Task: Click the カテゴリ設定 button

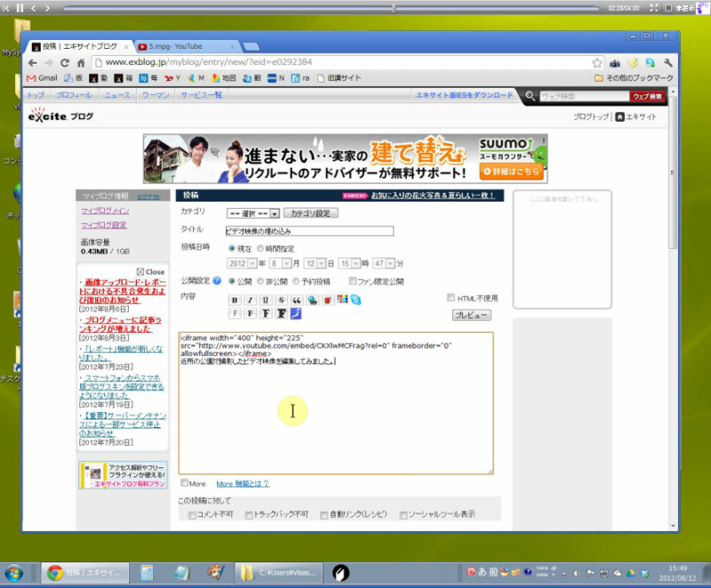Action: (x=310, y=213)
